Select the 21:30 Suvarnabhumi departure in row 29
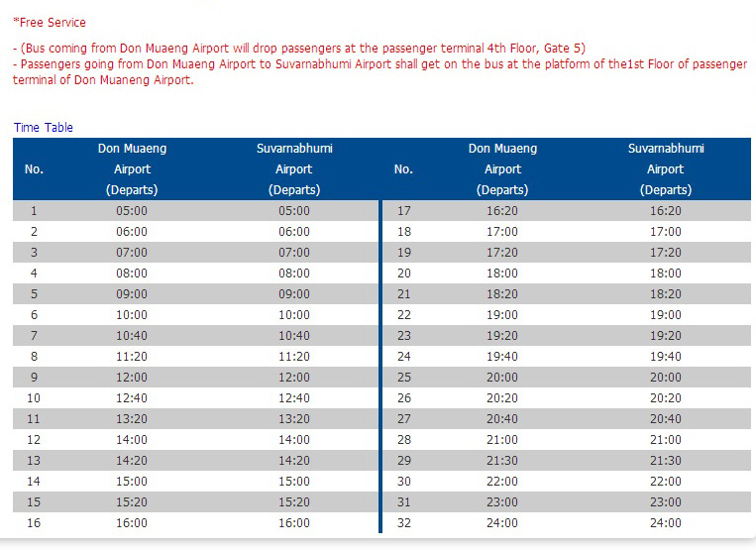 pos(666,461)
